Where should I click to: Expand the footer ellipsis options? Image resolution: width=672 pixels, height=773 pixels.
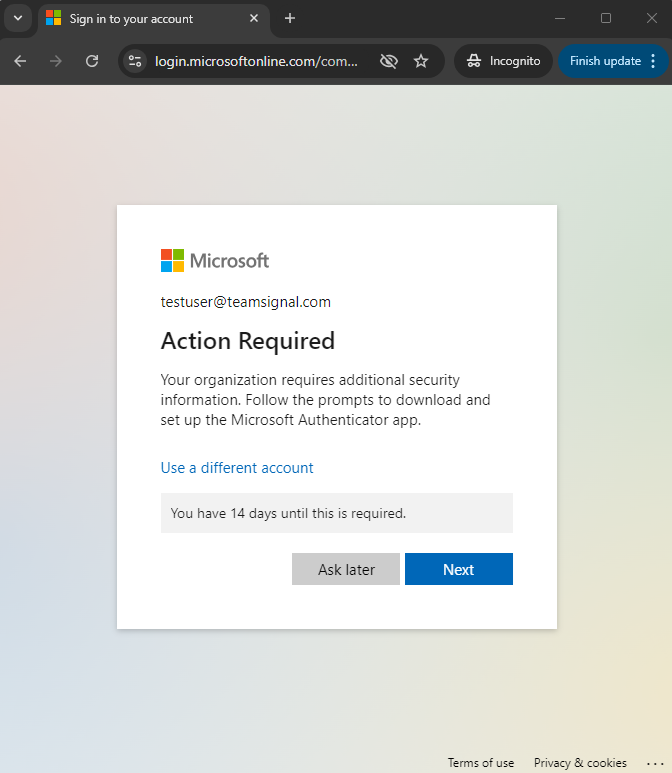[x=655, y=763]
